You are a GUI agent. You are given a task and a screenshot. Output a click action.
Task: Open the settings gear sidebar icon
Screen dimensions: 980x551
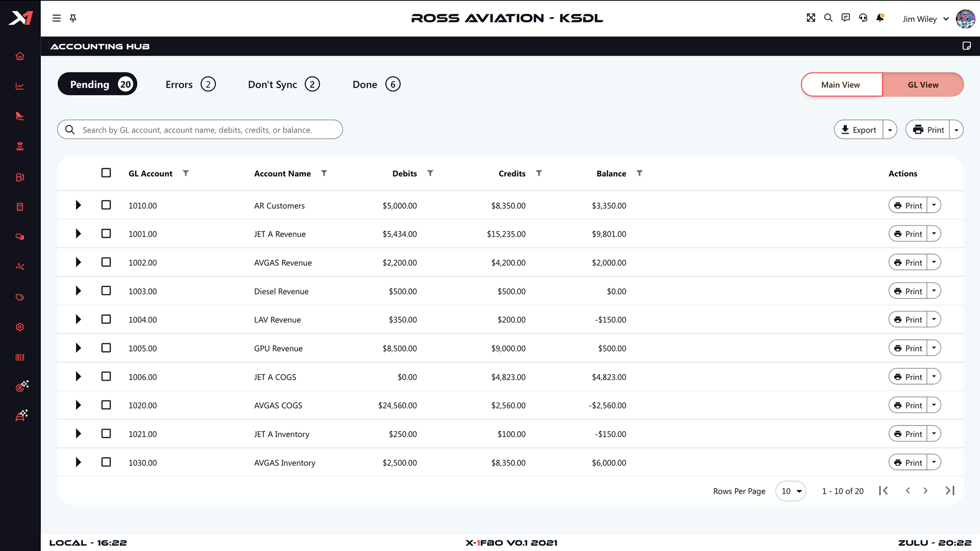(x=20, y=327)
